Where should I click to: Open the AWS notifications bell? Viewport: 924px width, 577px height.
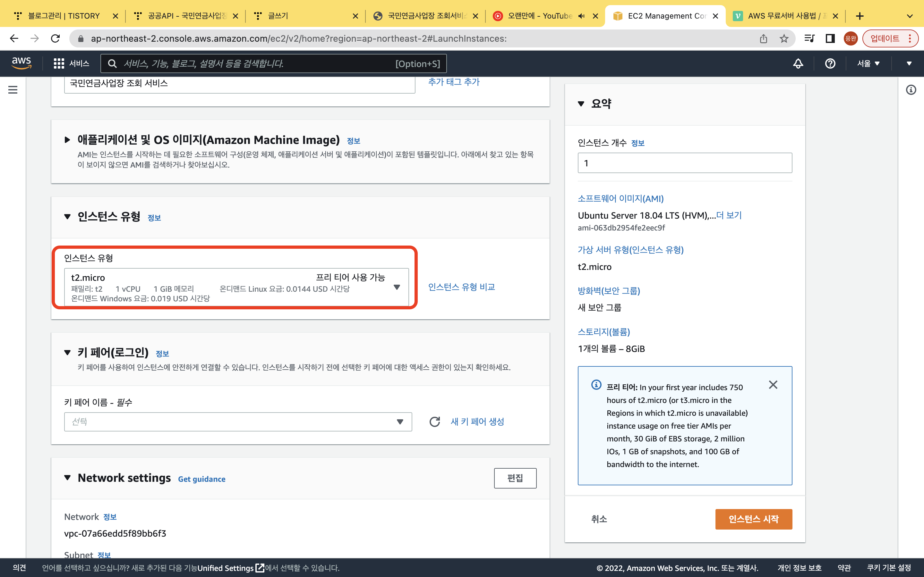tap(798, 63)
